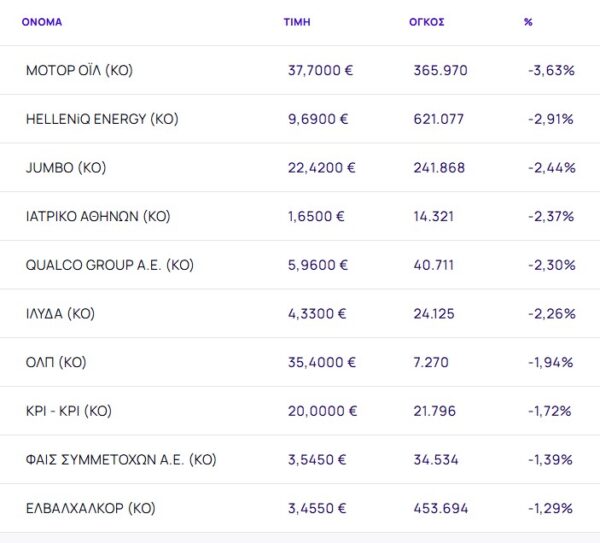Click the ΟΝΟΜΑ column header
Viewport: 600px width, 543px height.
coord(41,21)
